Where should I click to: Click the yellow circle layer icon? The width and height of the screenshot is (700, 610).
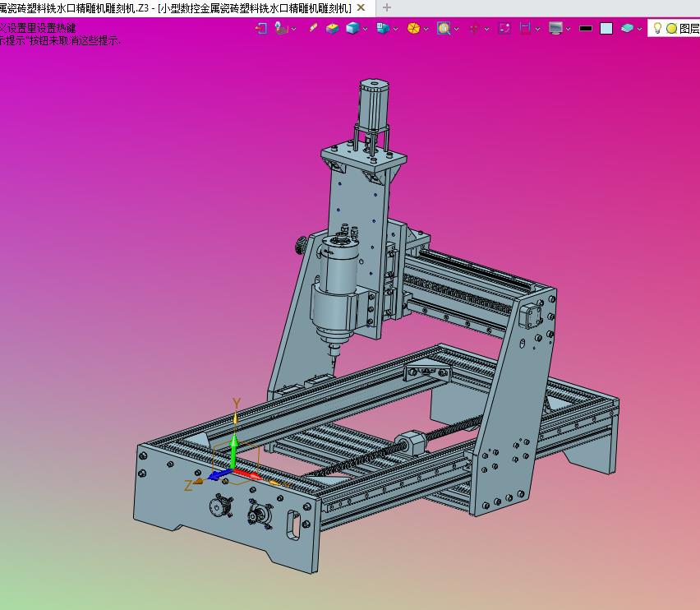(671, 29)
